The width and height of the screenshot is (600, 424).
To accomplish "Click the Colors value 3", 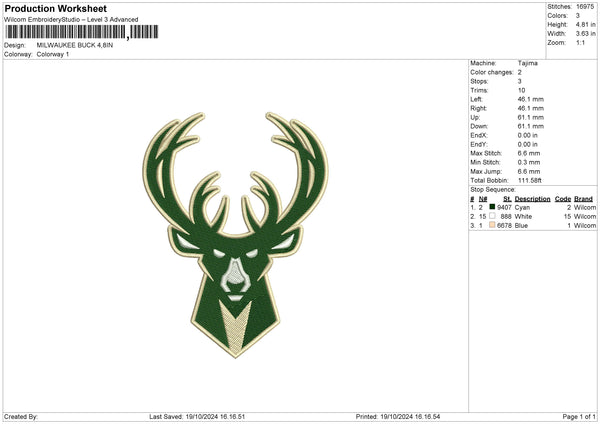I will pos(578,16).
